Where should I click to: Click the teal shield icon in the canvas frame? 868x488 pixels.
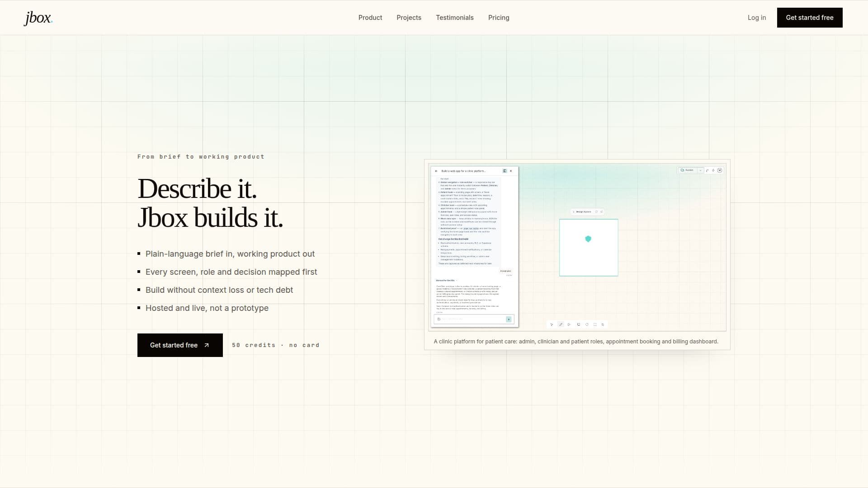tap(588, 239)
